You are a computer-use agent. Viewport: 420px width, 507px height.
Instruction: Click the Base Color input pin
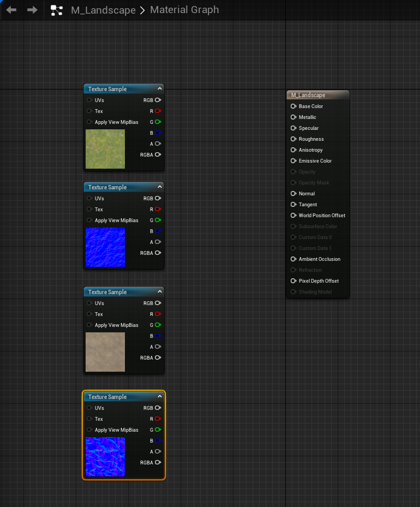pos(293,106)
